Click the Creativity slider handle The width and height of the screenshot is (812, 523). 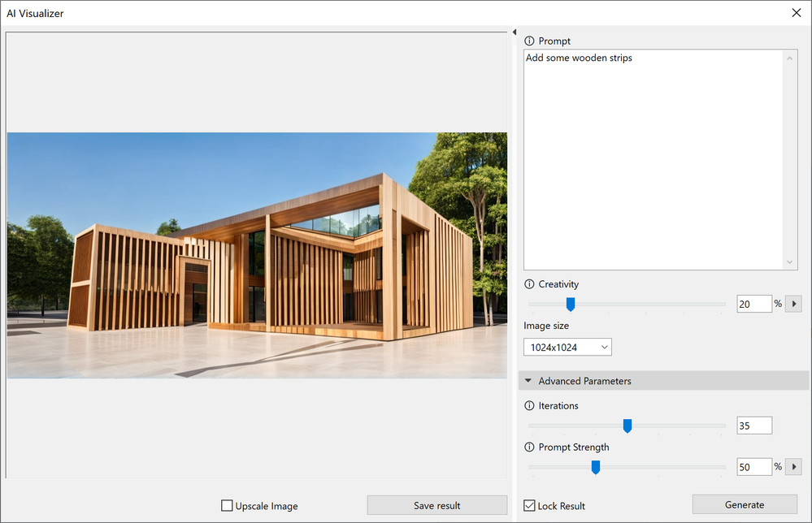[570, 305]
